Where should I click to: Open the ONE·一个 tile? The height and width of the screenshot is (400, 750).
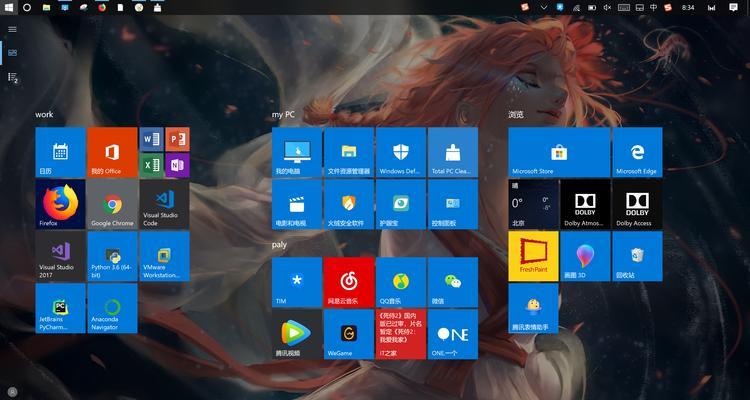(x=453, y=334)
